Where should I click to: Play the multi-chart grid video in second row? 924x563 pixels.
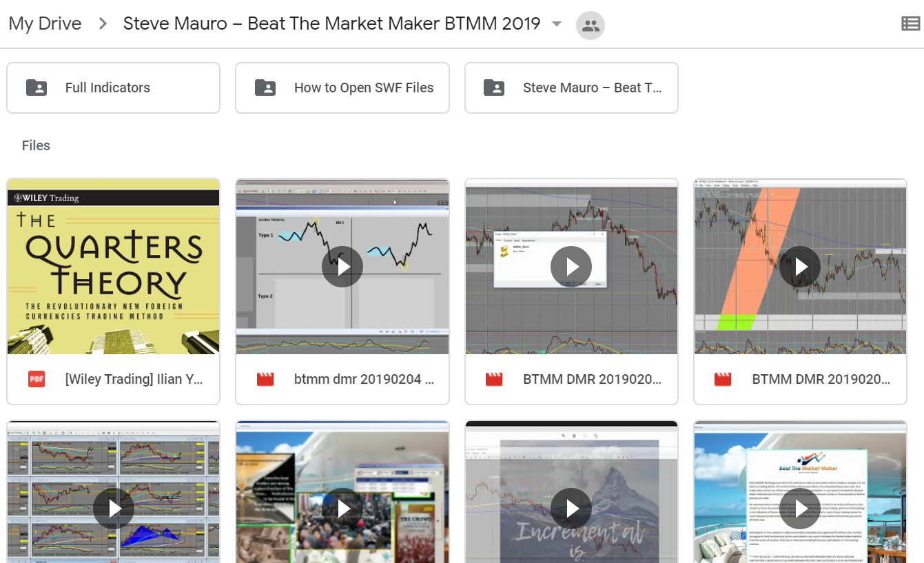point(113,509)
